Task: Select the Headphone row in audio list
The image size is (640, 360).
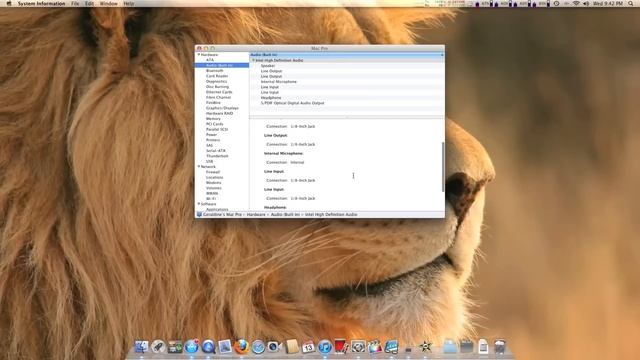Action: [347, 98]
